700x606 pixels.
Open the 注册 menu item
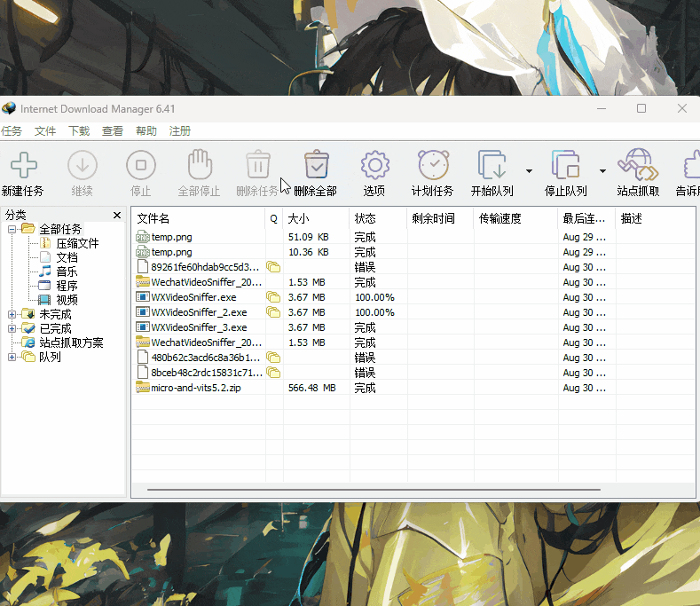point(180,131)
